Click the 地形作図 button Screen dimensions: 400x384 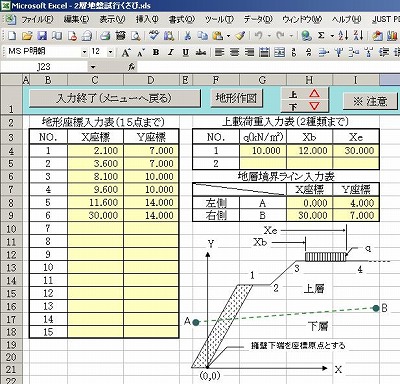pyautogui.click(x=236, y=98)
